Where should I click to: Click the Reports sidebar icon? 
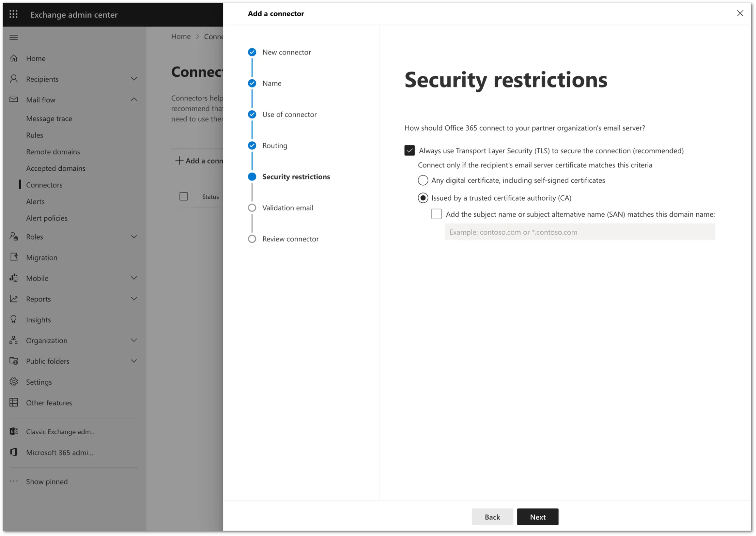tap(14, 299)
